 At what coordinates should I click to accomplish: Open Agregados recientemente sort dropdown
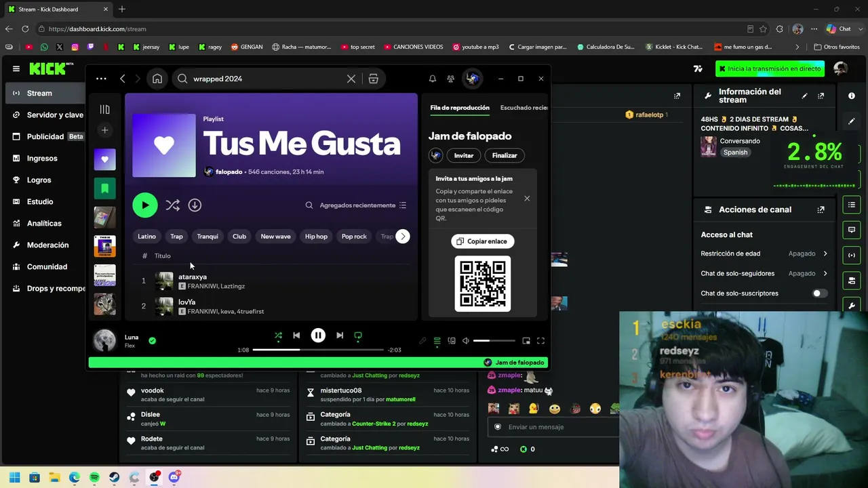pyautogui.click(x=363, y=205)
